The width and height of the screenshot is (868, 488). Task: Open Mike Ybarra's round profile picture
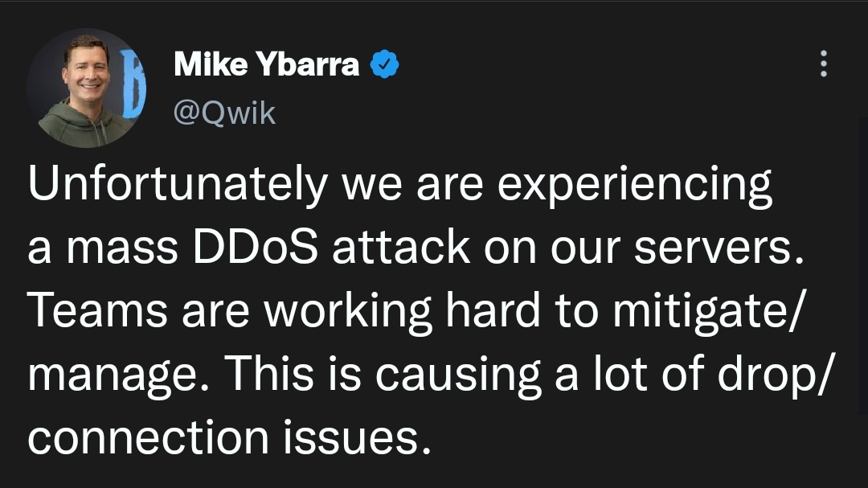86,88
